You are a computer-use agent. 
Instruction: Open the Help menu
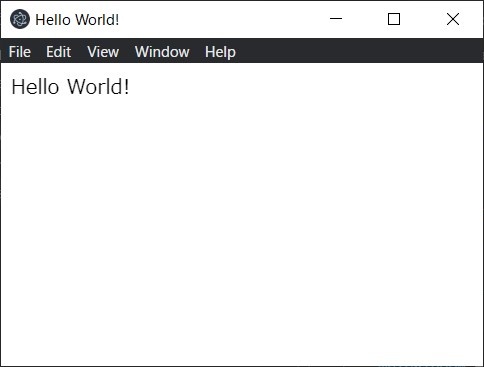pyautogui.click(x=220, y=52)
